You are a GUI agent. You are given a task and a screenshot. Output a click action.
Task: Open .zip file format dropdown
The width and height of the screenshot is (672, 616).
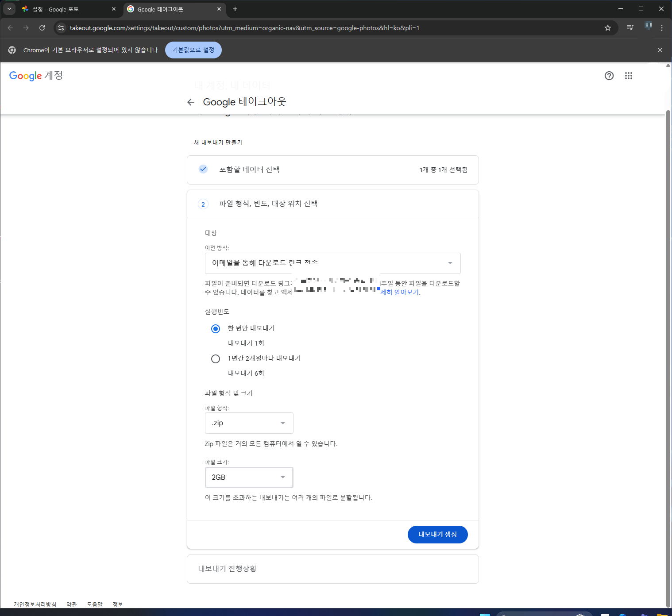249,423
